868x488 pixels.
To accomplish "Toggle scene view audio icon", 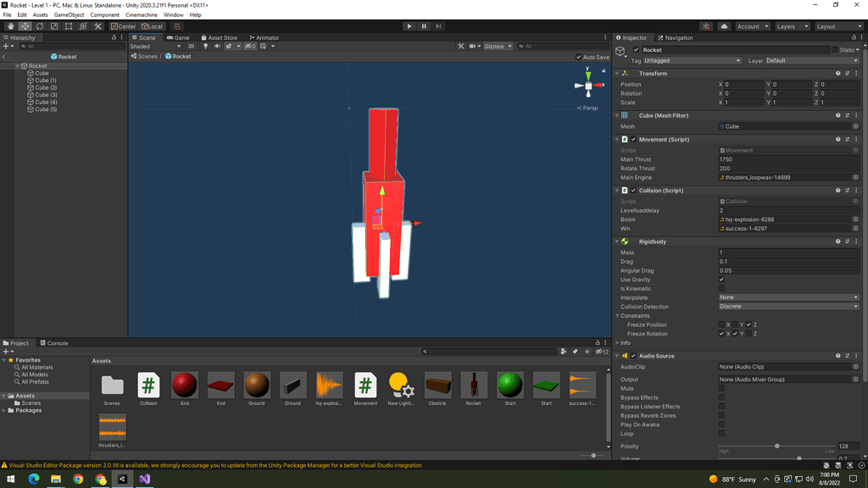I will tap(217, 47).
